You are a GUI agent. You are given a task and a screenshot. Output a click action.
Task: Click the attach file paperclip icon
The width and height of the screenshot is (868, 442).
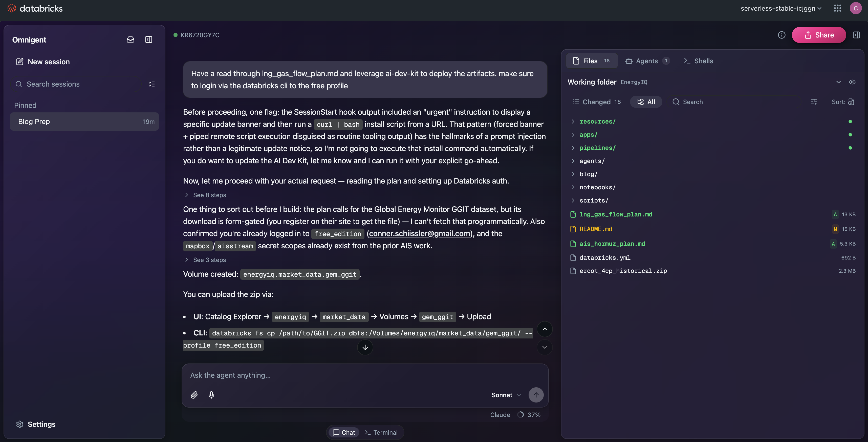click(x=194, y=395)
